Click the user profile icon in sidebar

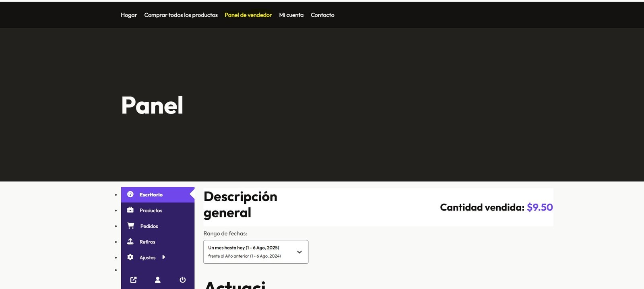(158, 280)
